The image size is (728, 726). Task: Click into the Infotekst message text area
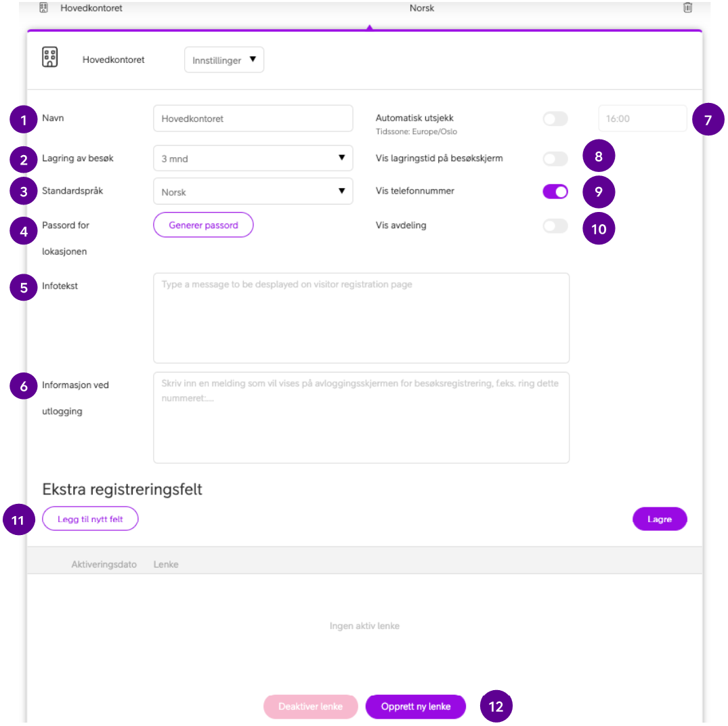361,318
